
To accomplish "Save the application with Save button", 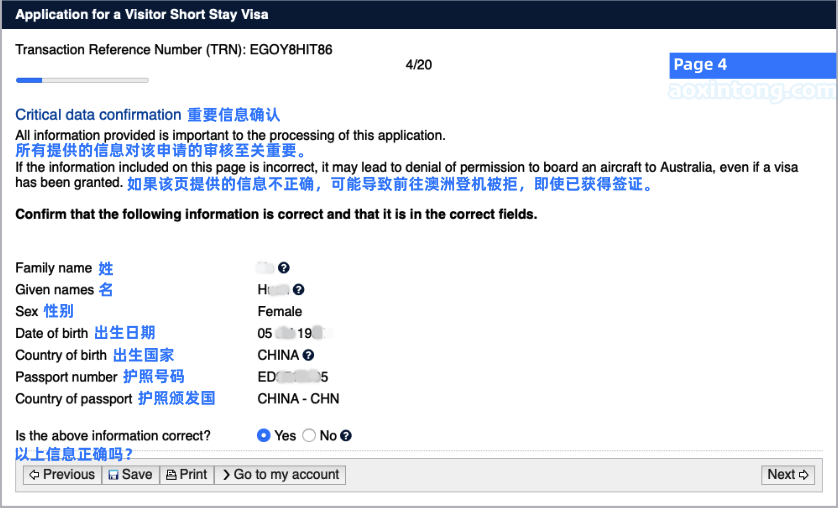I will 130,475.
